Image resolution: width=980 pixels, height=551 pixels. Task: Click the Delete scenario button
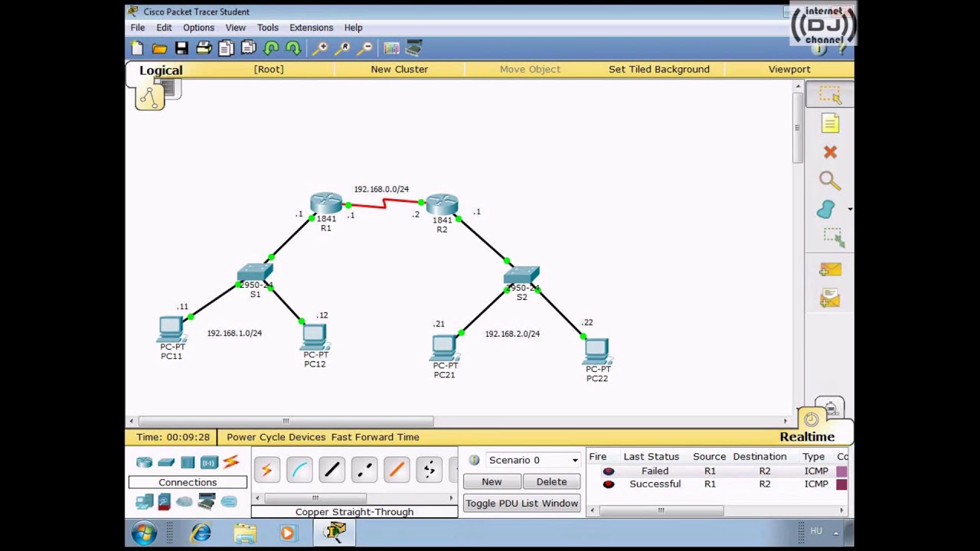coord(551,482)
